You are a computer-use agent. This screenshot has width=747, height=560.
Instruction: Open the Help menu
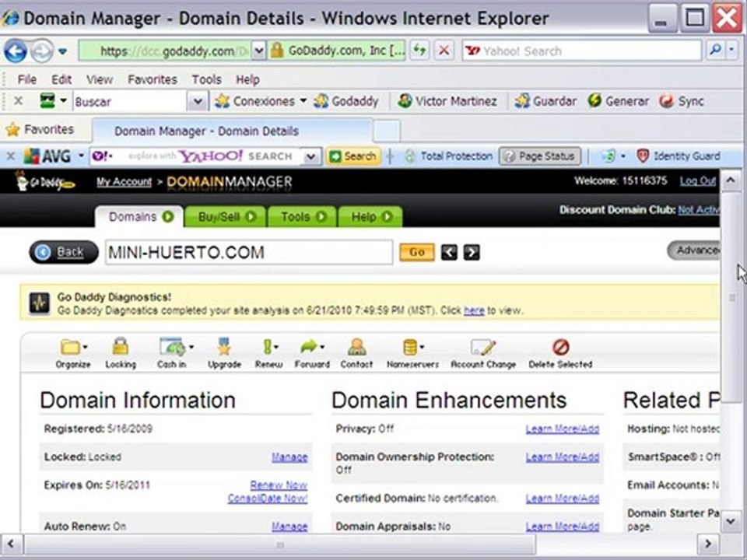click(247, 79)
